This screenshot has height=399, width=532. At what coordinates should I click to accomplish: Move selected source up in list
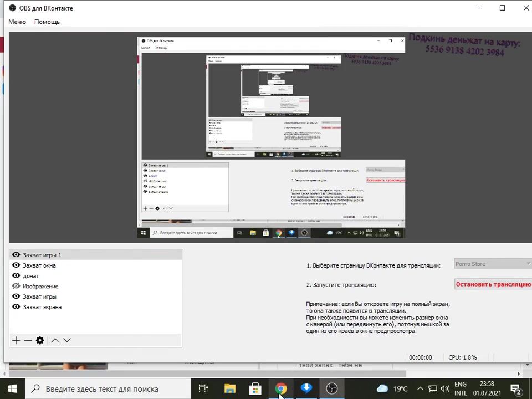click(55, 340)
